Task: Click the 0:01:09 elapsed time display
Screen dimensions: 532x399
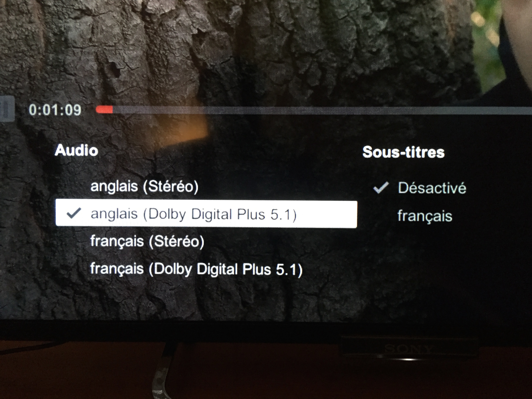Action: coord(55,110)
